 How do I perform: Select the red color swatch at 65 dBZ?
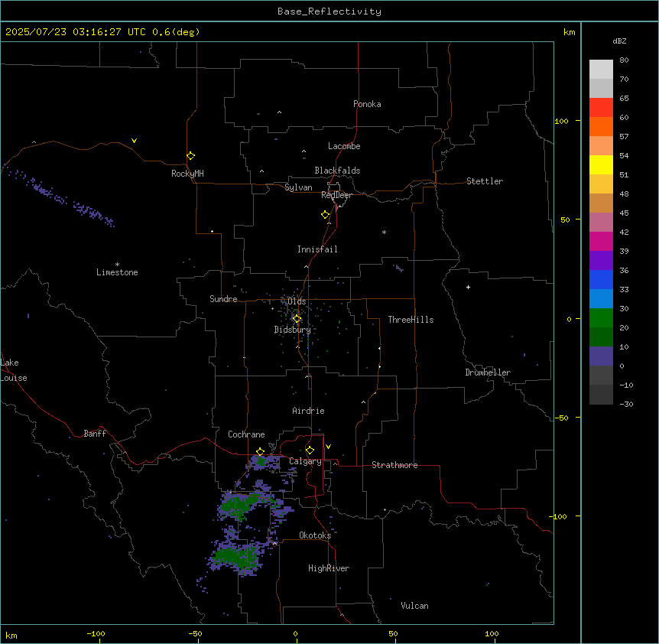[x=601, y=108]
